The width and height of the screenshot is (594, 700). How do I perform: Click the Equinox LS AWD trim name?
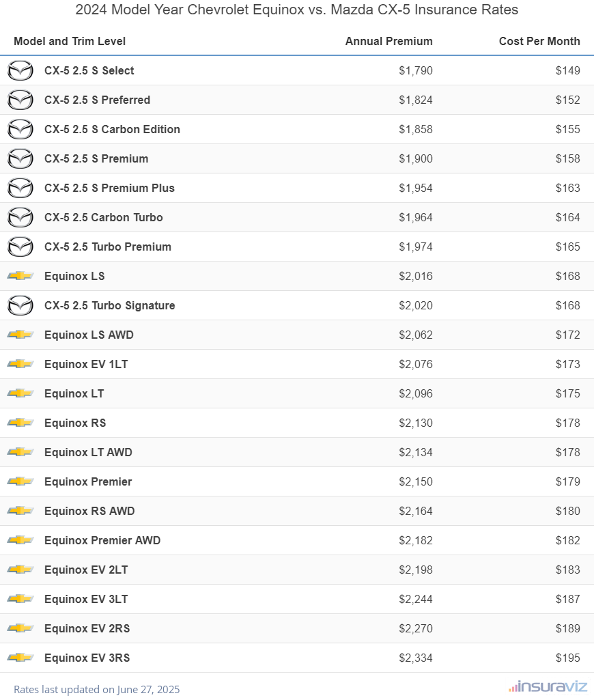pyautogui.click(x=89, y=335)
